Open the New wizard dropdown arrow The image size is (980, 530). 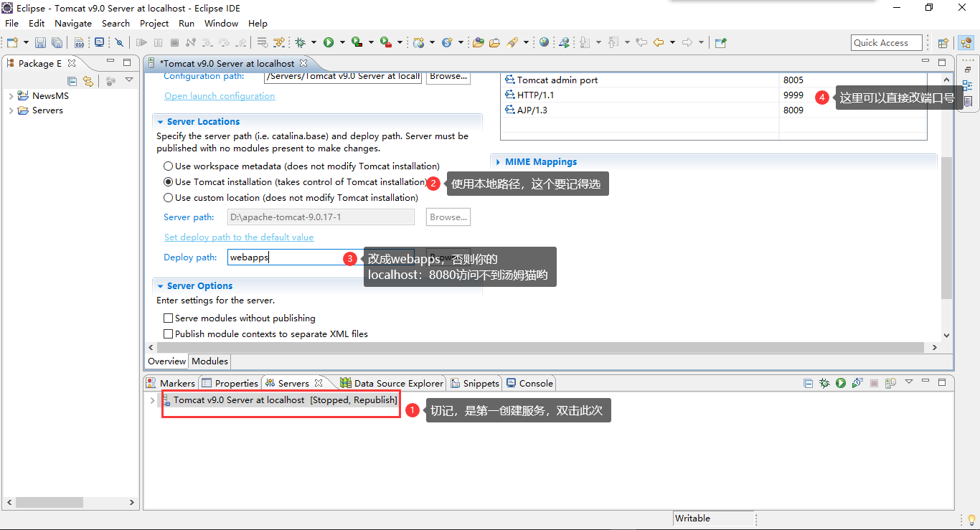pos(27,42)
